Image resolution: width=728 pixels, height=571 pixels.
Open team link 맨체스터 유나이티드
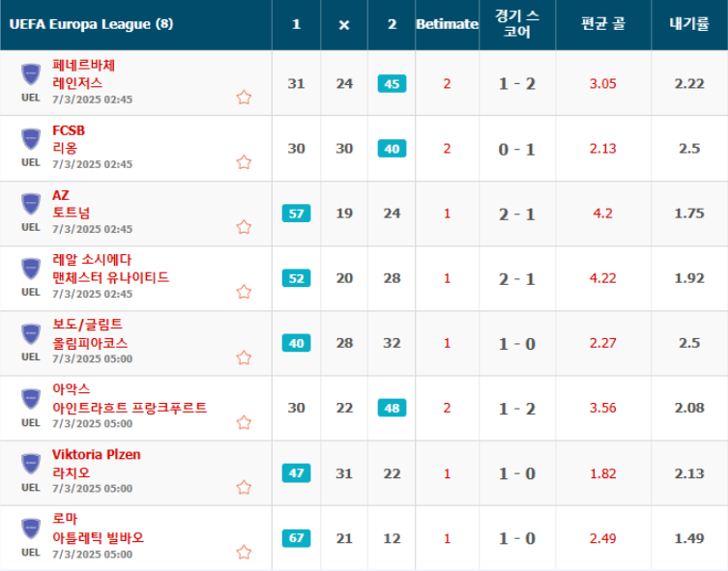coord(110,277)
